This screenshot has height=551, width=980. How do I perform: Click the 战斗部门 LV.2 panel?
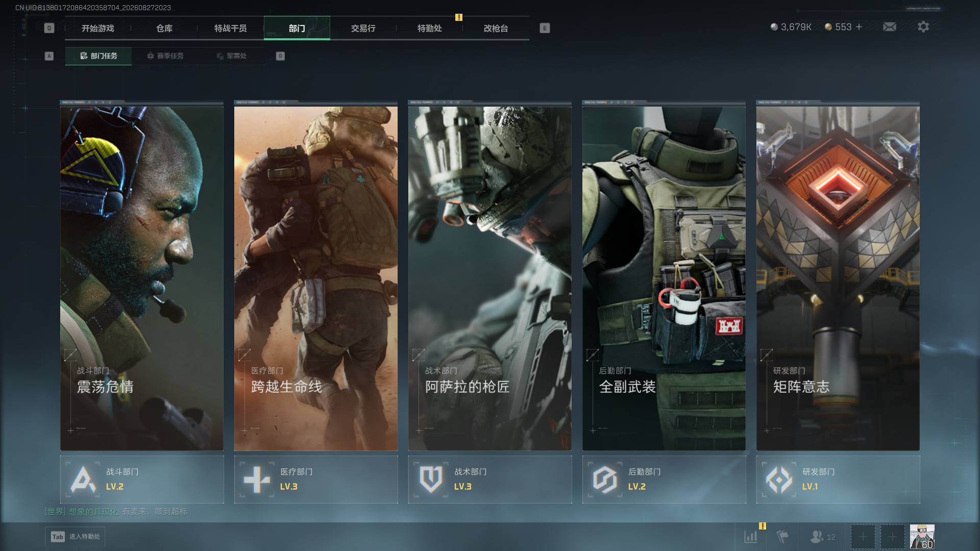coord(142,480)
